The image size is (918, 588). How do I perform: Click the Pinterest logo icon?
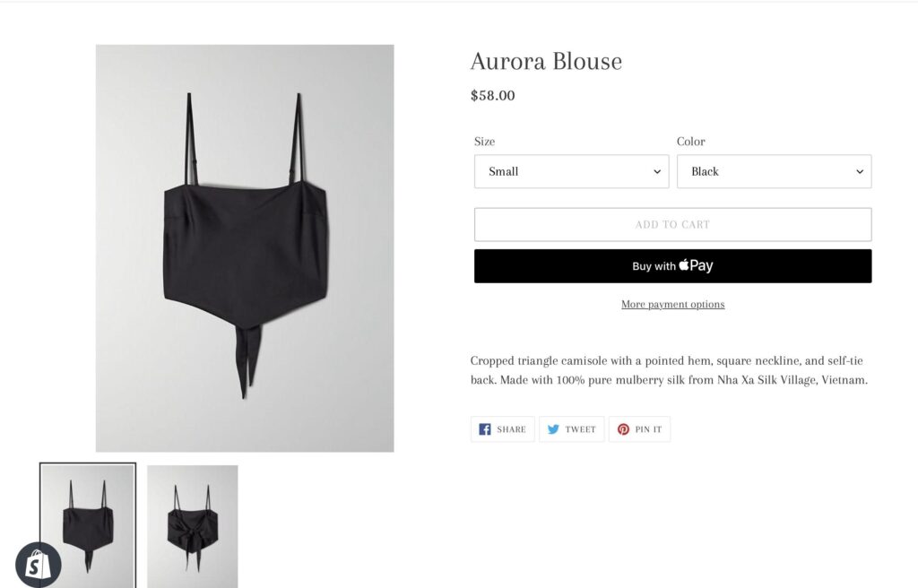tap(623, 429)
